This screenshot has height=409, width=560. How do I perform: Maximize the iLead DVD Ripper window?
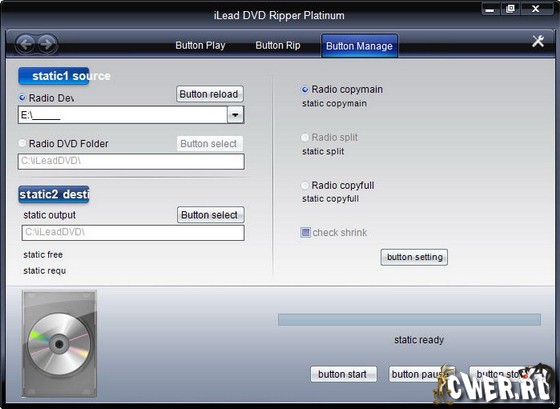click(510, 9)
